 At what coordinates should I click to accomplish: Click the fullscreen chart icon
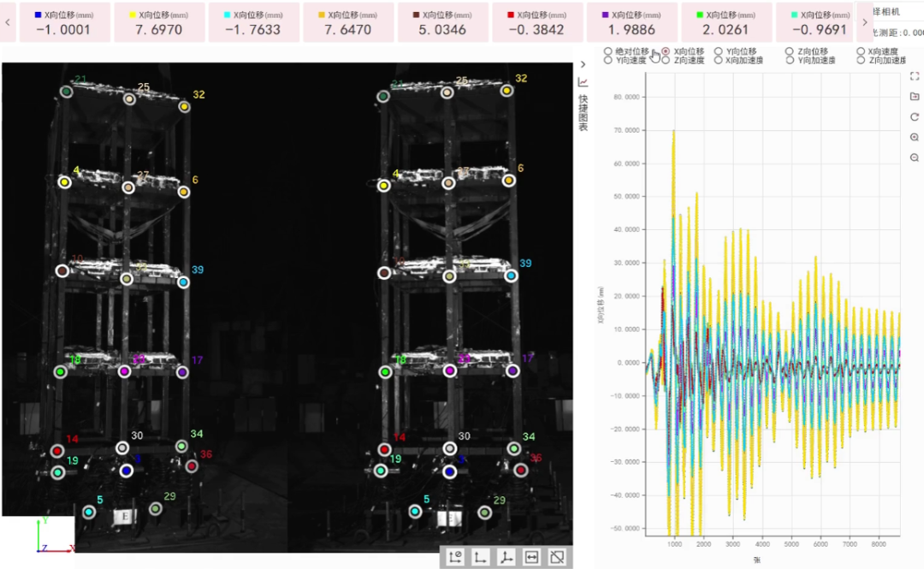915,76
